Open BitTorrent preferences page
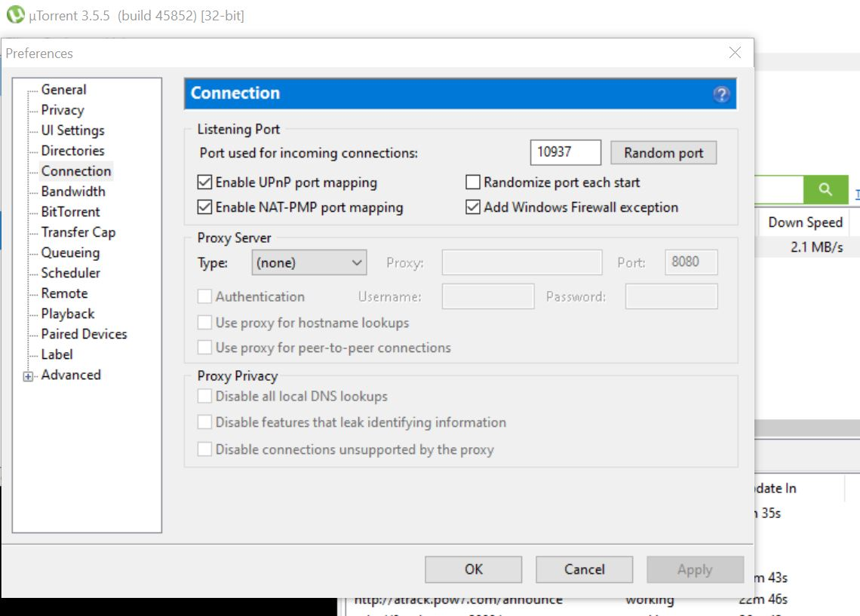Viewport: 860px width, 616px height. (70, 212)
